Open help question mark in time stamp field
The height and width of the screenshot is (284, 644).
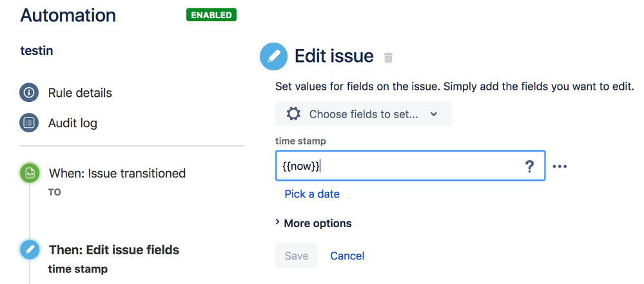(x=529, y=167)
